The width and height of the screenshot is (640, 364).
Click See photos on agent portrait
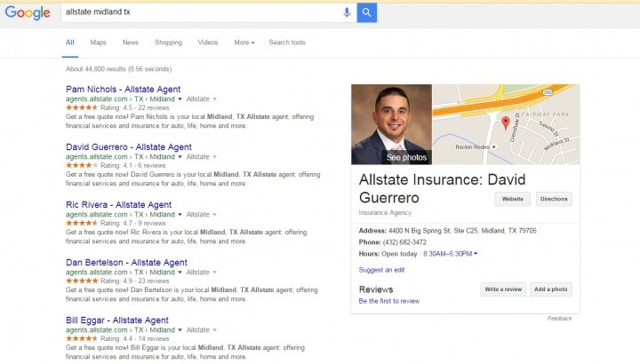pos(406,157)
